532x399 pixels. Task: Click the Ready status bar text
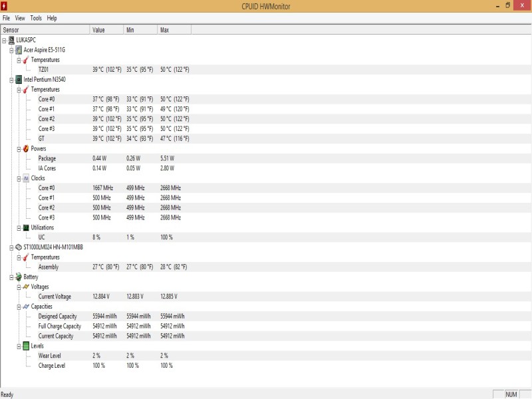(7, 394)
